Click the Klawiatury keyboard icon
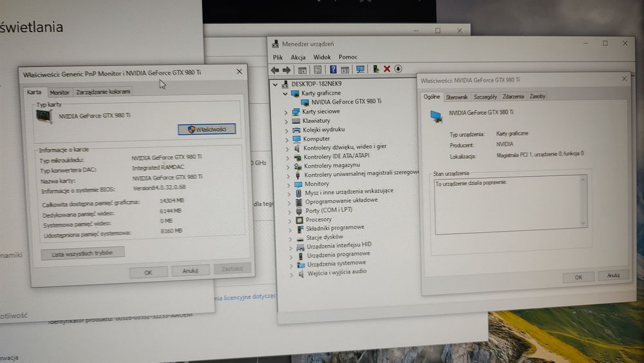644x363 pixels. tap(296, 121)
